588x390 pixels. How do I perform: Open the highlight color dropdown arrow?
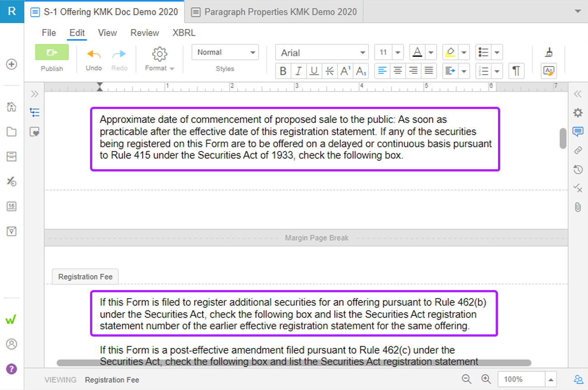(464, 52)
